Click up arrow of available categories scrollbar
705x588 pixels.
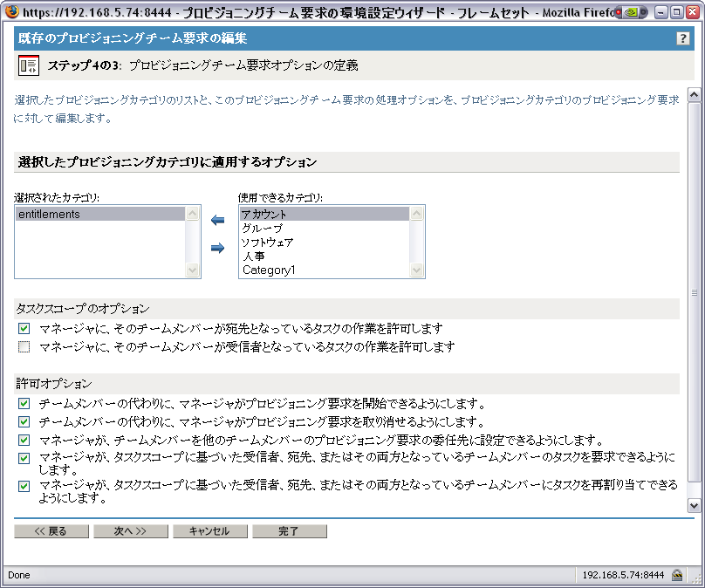tap(417, 214)
